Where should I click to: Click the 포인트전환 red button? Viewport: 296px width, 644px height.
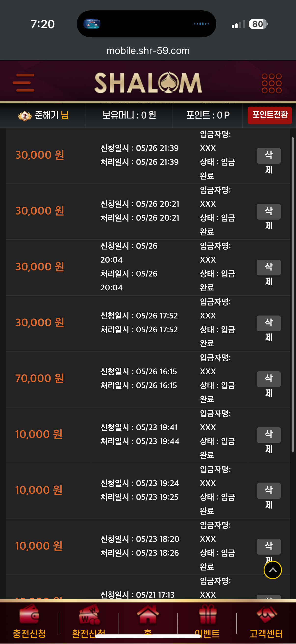click(269, 115)
